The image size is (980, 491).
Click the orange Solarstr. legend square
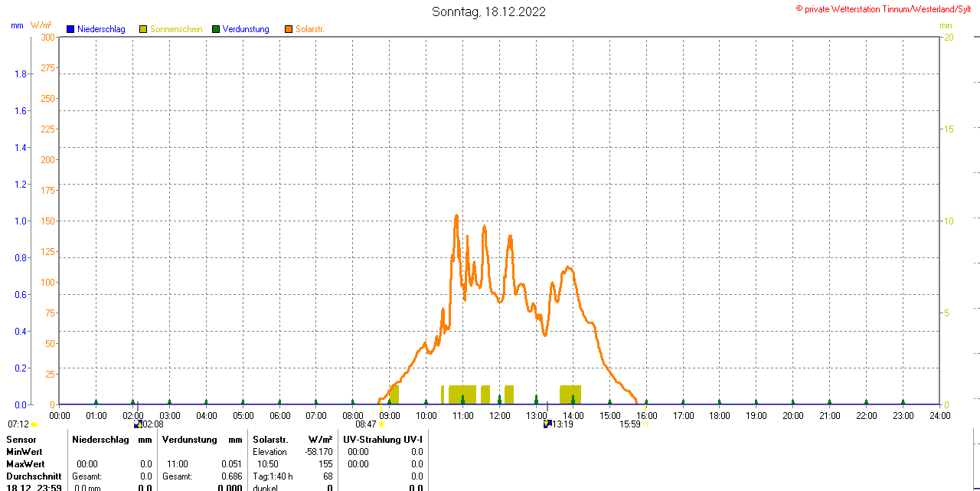click(x=289, y=29)
